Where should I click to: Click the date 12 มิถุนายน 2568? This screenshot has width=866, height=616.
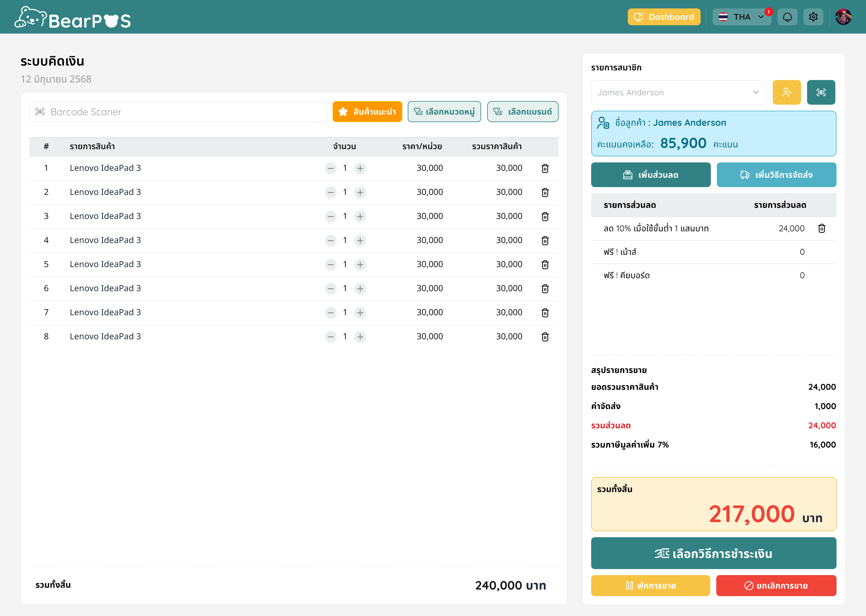(56, 79)
